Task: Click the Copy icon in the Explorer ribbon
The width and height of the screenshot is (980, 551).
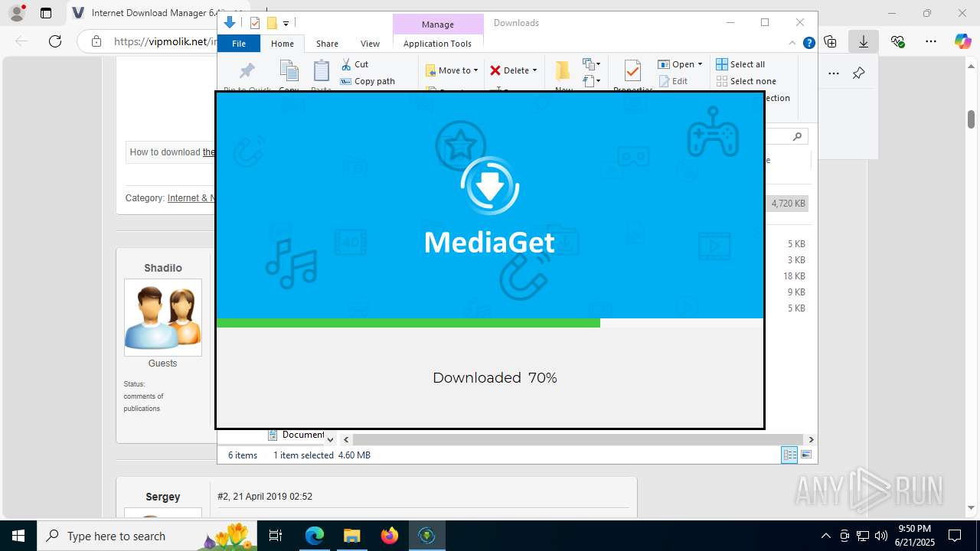Action: pyautogui.click(x=289, y=71)
